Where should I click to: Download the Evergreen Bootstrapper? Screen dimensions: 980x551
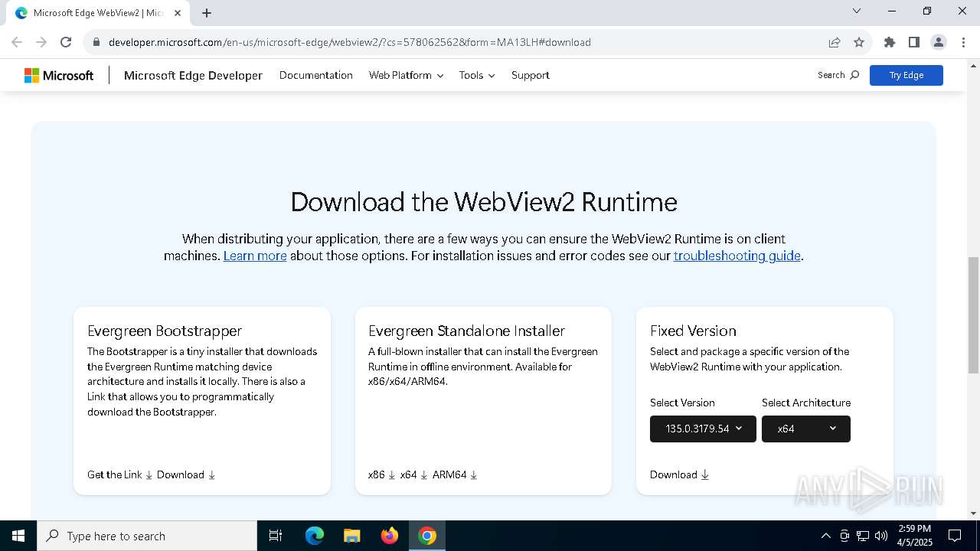tap(186, 474)
